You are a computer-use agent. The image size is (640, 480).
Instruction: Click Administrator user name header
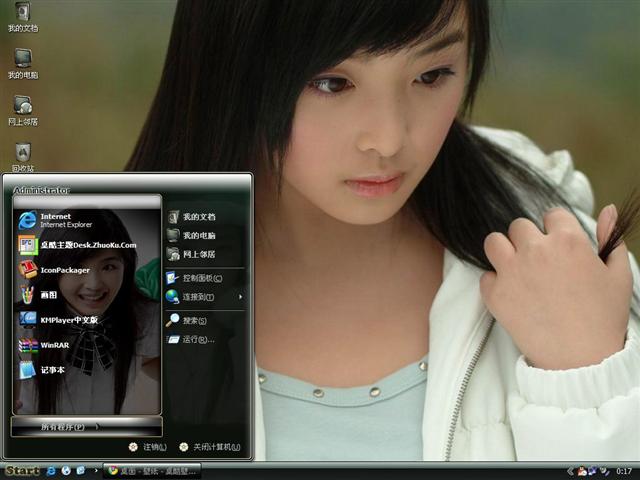pos(42,190)
